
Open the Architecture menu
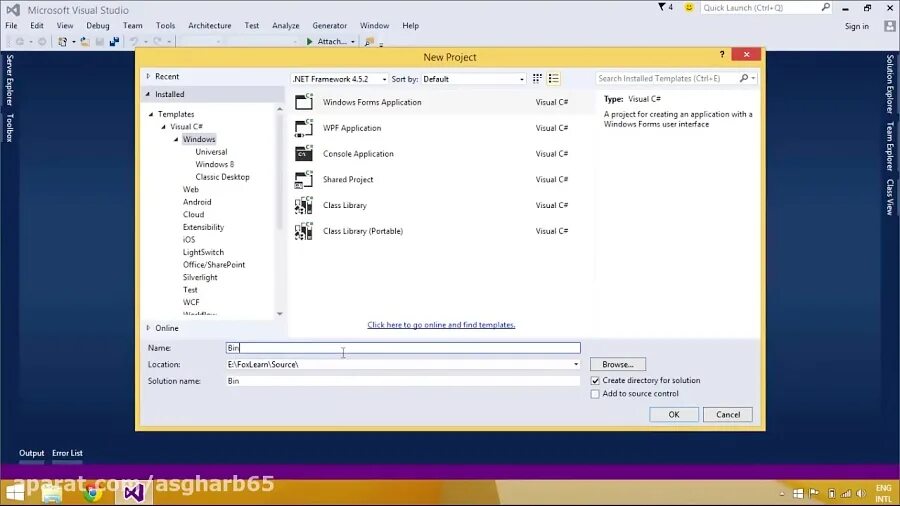coord(210,26)
